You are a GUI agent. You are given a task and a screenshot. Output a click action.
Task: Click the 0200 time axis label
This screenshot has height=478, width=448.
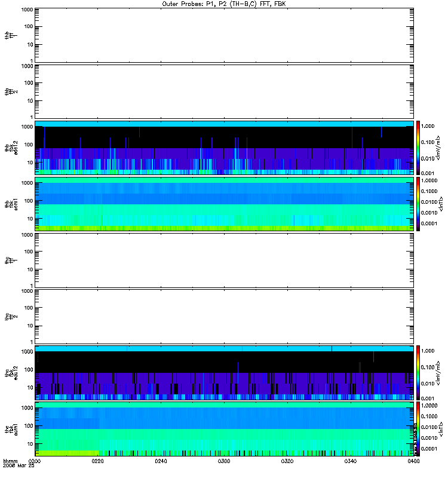(x=35, y=461)
